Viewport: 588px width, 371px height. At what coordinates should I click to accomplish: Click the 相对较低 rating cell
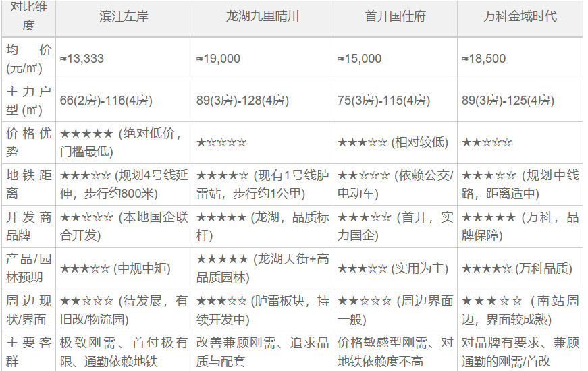[x=395, y=142]
